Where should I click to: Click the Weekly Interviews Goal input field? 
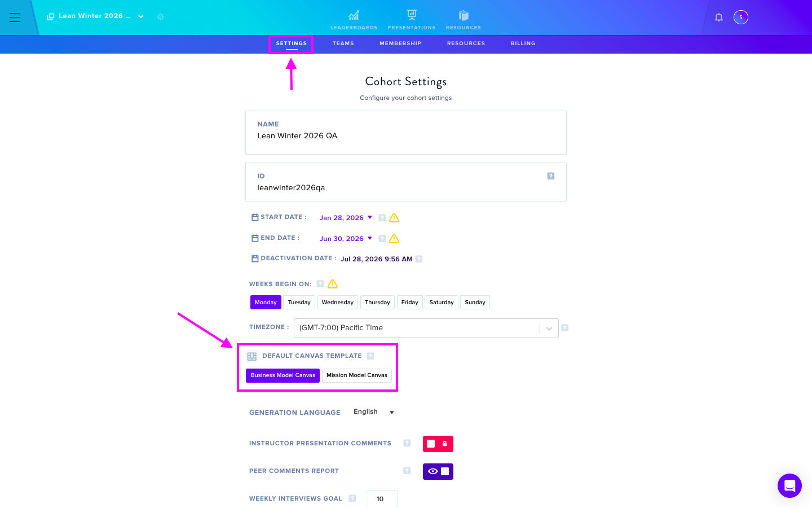[383, 499]
